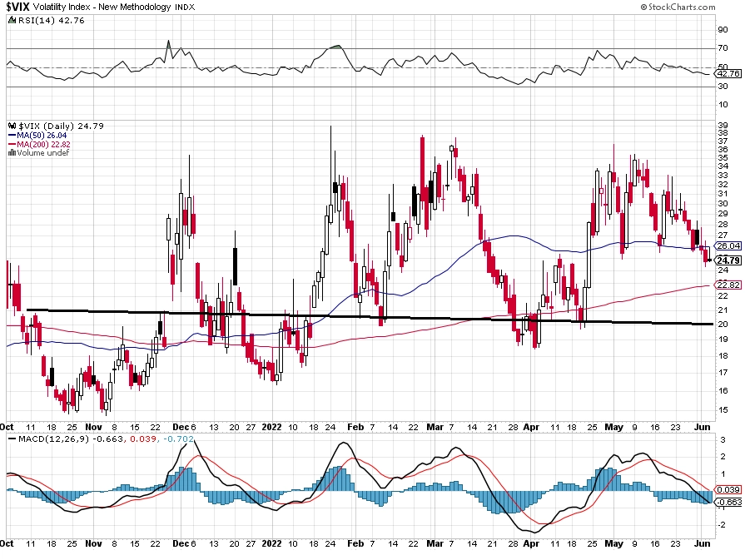
Task: Select the 2022 label on the price date axis
Action: (x=271, y=427)
